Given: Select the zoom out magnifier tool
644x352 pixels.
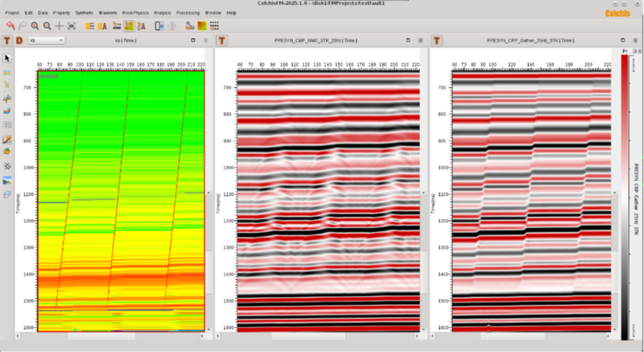Looking at the screenshot, I should 47,26.
